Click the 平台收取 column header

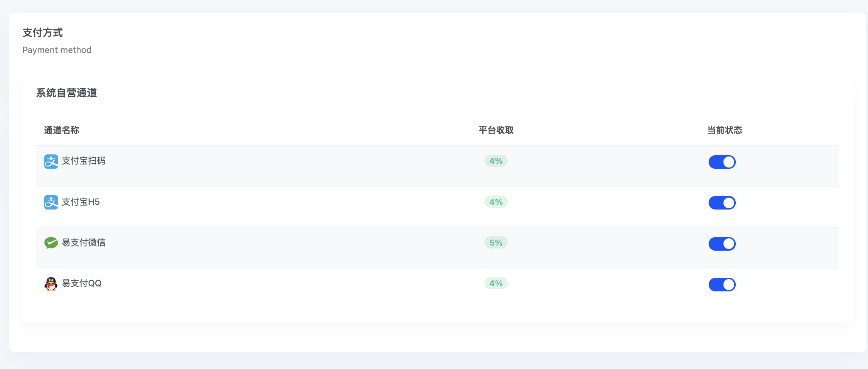point(496,130)
